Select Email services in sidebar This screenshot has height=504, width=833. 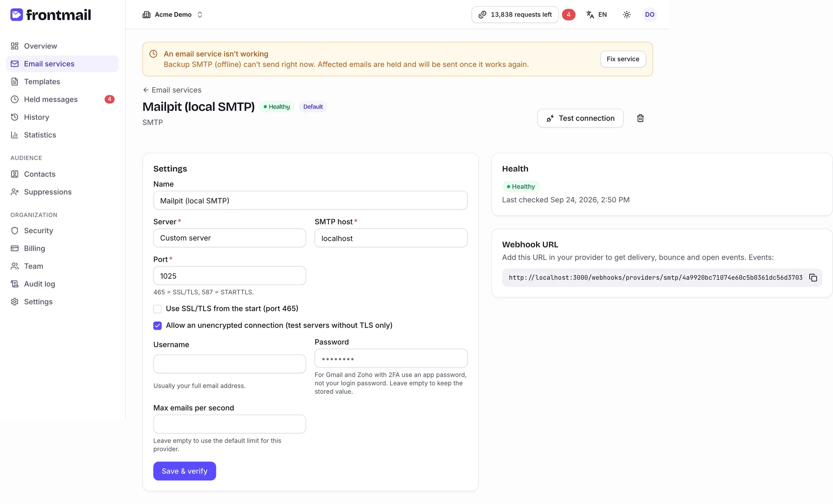(62, 64)
